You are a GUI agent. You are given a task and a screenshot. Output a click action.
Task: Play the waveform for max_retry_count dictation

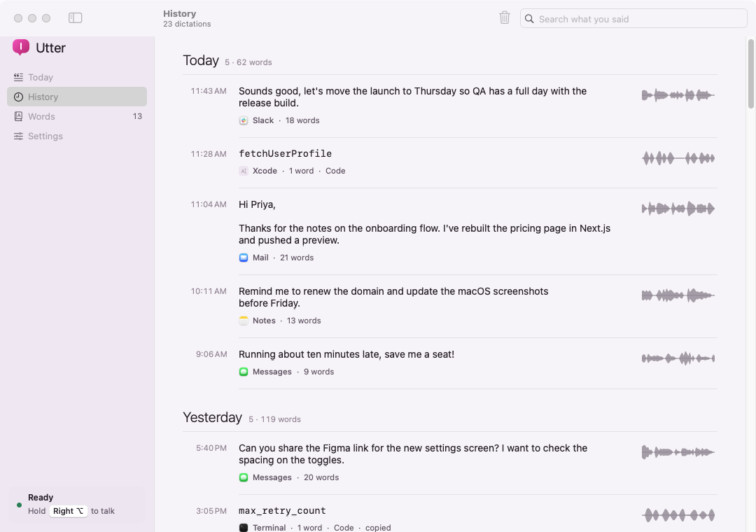678,515
